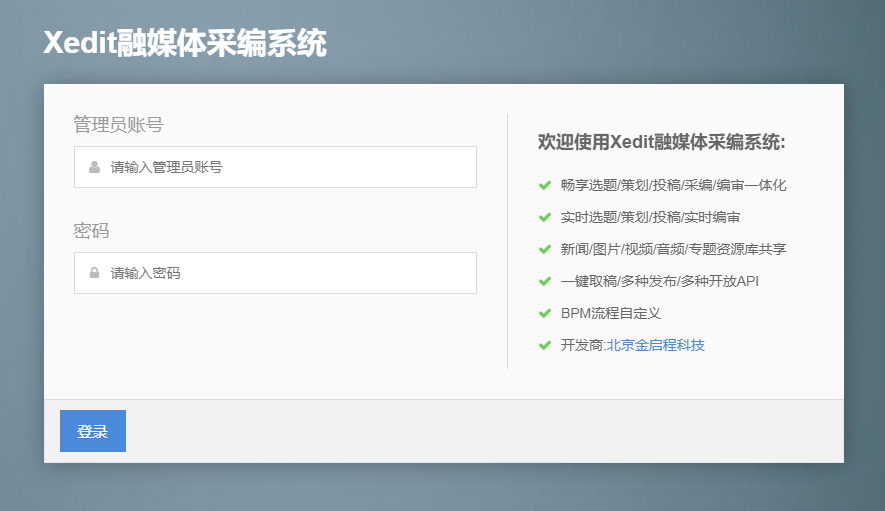Focus the 请输入密码 password field
The height and width of the screenshot is (511, 885).
275,273
